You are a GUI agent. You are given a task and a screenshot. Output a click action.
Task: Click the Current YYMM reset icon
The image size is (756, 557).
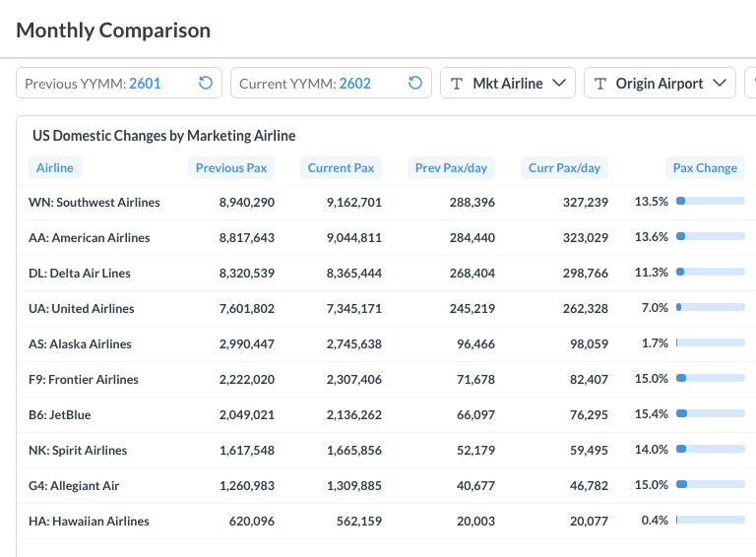click(415, 84)
